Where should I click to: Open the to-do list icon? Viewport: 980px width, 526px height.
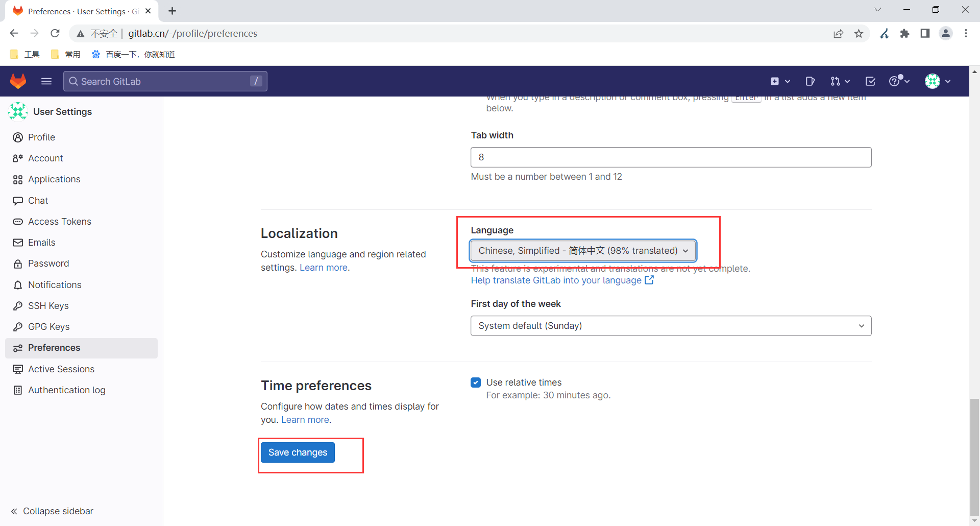coord(870,81)
